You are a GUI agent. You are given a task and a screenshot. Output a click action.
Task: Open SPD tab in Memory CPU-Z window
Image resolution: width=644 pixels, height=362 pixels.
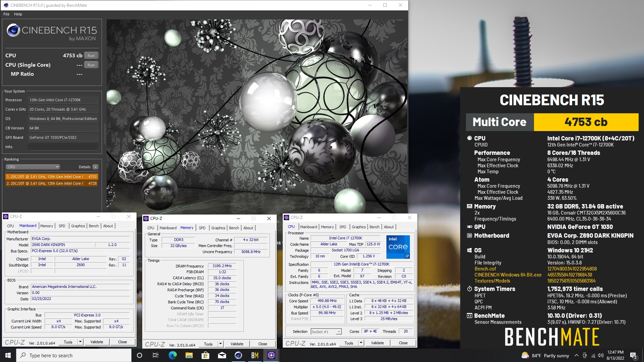click(x=202, y=228)
